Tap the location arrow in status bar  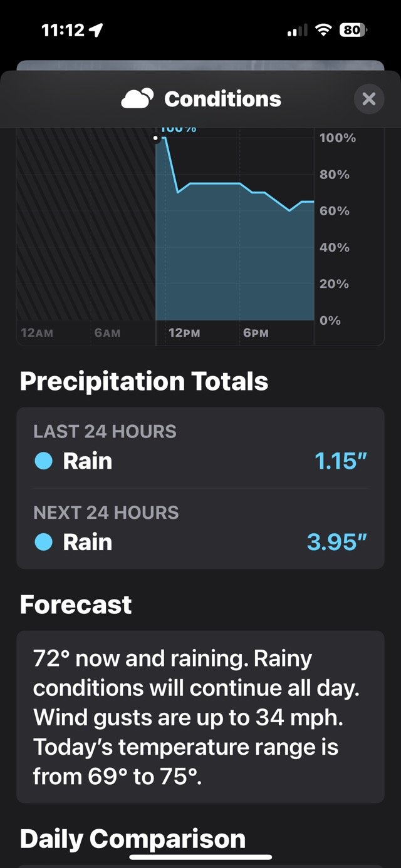(96, 30)
